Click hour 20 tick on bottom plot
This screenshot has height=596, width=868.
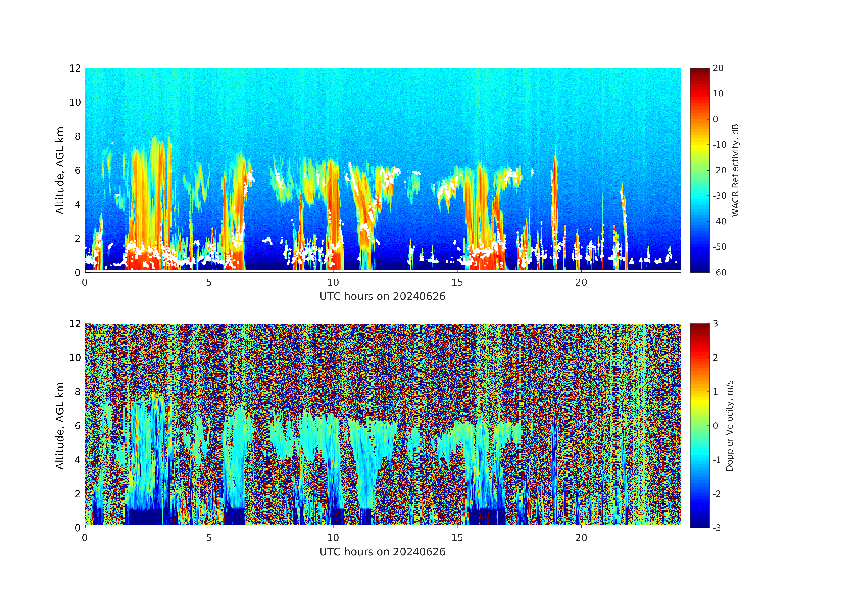pos(581,538)
